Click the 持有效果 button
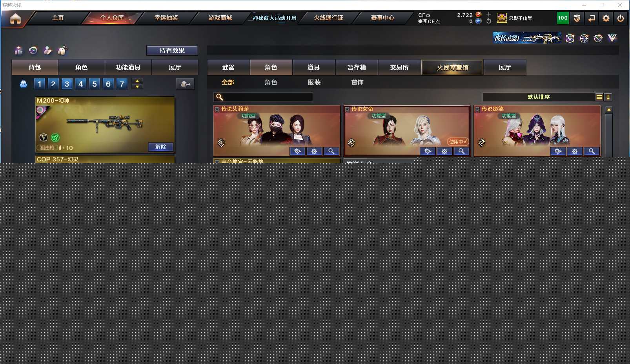 172,51
